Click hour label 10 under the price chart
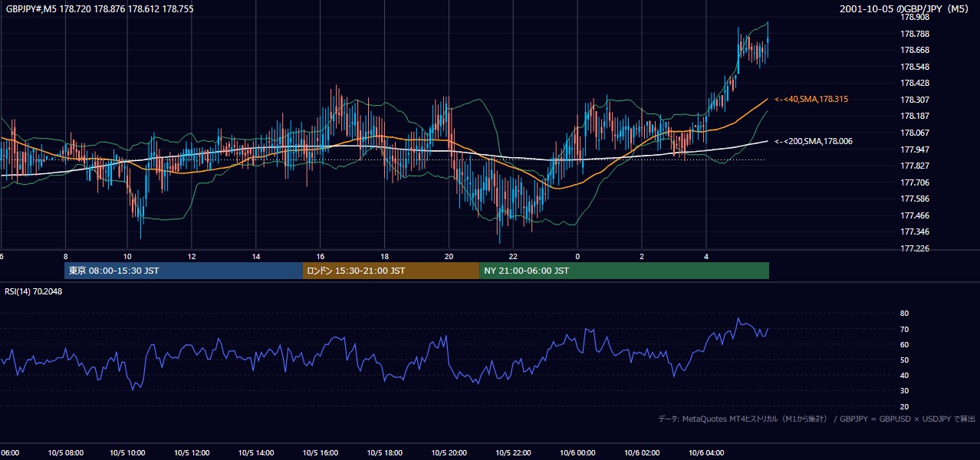Screen dimensions: 980x460 [x=127, y=257]
